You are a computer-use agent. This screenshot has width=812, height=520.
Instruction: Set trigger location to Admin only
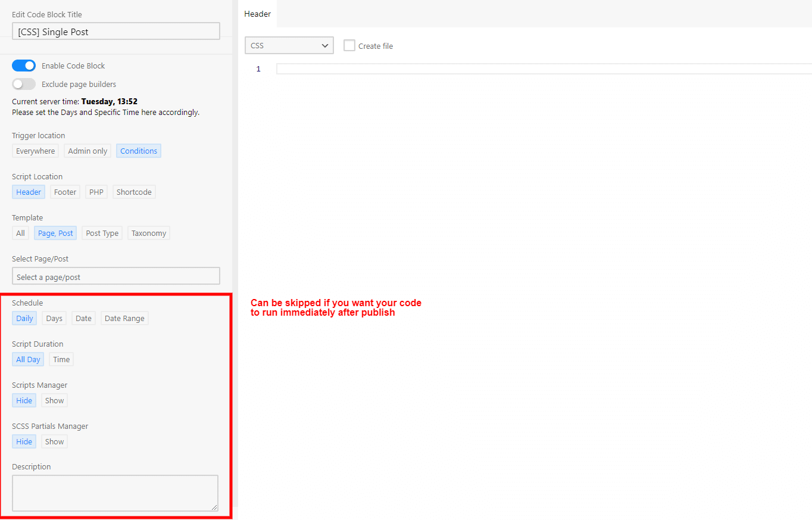(88, 151)
